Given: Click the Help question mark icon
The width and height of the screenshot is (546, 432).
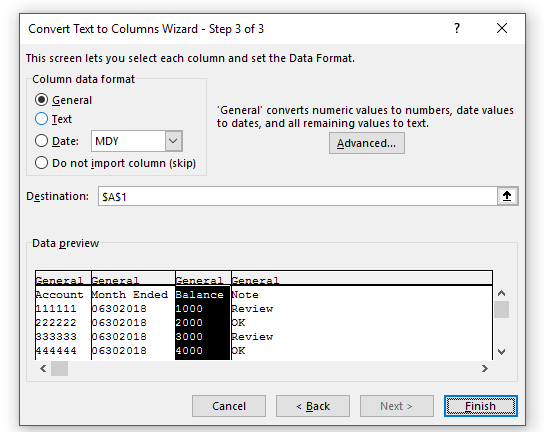Looking at the screenshot, I should (457, 28).
